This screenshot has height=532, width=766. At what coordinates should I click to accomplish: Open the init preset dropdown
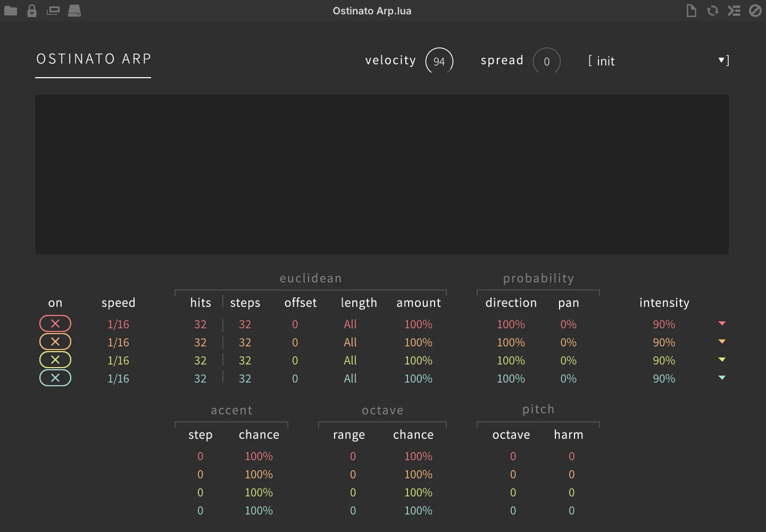(x=659, y=61)
